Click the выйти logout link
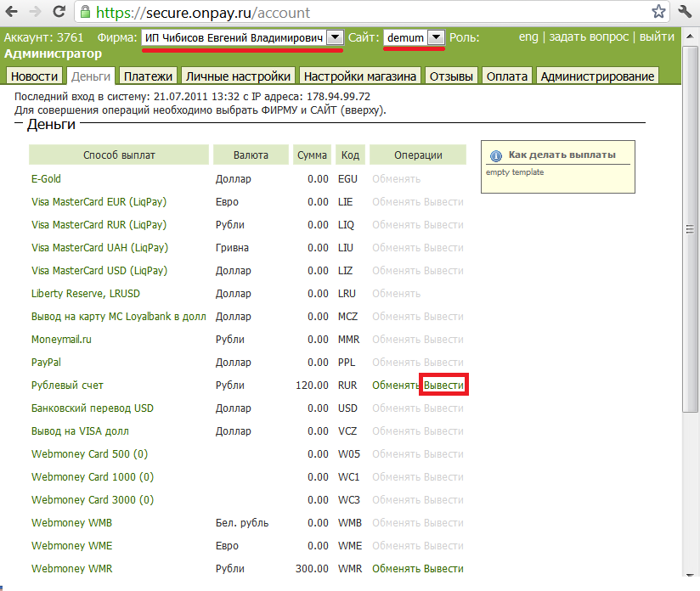The image size is (700, 591). click(657, 37)
